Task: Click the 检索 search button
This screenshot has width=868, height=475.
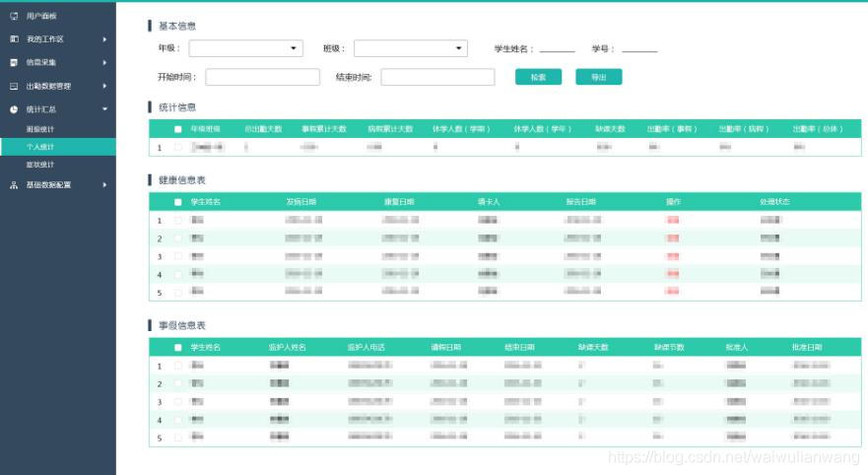Action: [538, 77]
